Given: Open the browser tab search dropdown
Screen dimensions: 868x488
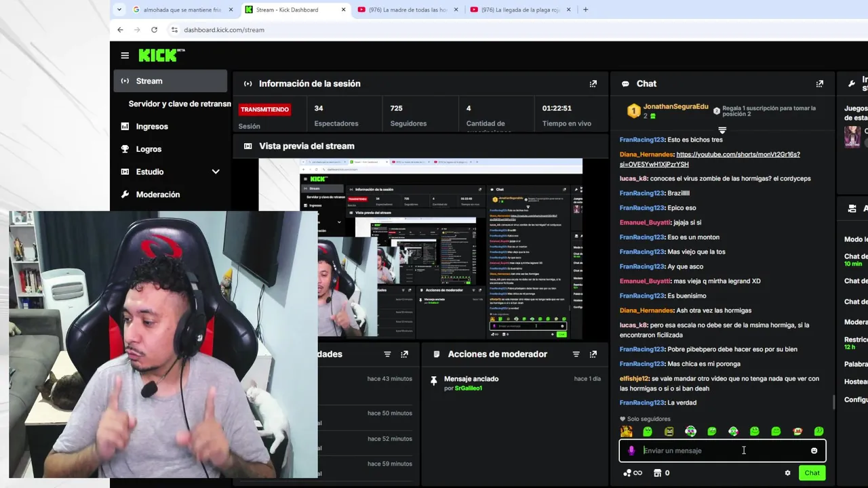Looking at the screenshot, I should click(x=119, y=9).
